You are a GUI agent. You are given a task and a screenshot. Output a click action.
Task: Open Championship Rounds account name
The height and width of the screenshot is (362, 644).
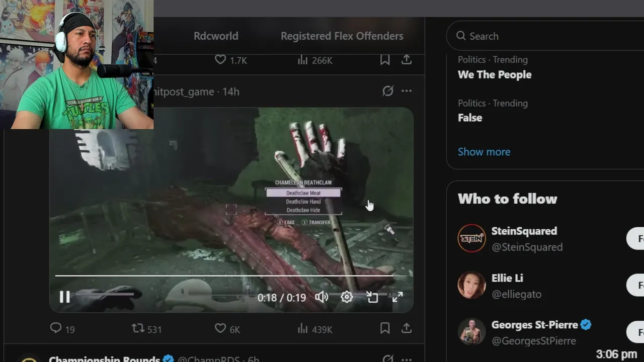(104, 359)
